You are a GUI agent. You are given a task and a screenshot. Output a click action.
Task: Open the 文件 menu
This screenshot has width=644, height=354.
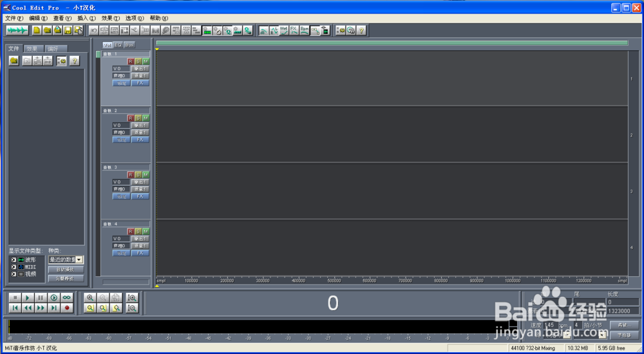[14, 18]
